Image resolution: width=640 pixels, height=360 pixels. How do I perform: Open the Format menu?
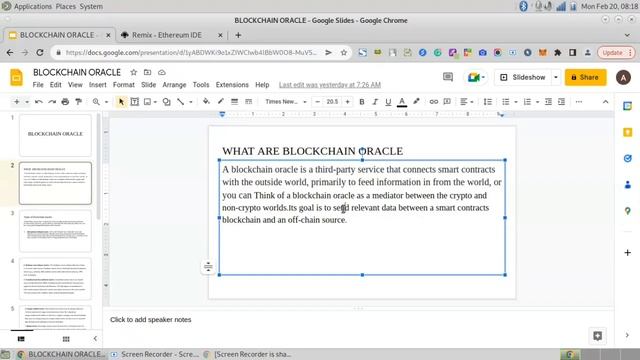[x=124, y=85]
